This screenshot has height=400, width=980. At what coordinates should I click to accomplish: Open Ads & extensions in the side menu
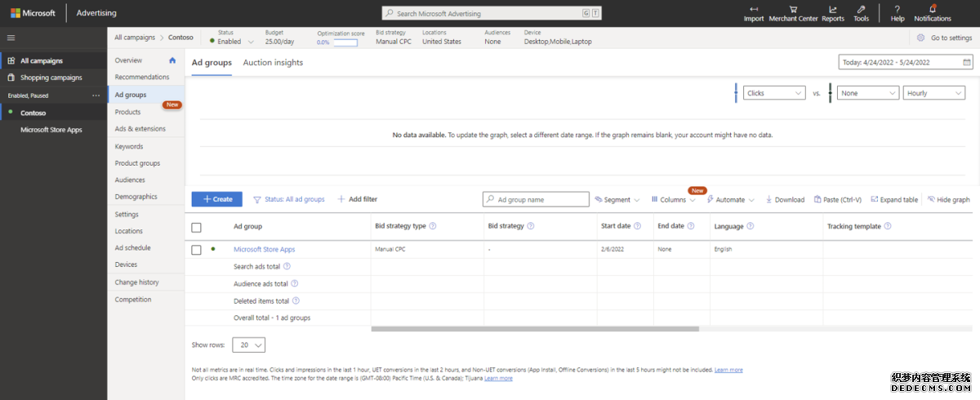point(140,129)
